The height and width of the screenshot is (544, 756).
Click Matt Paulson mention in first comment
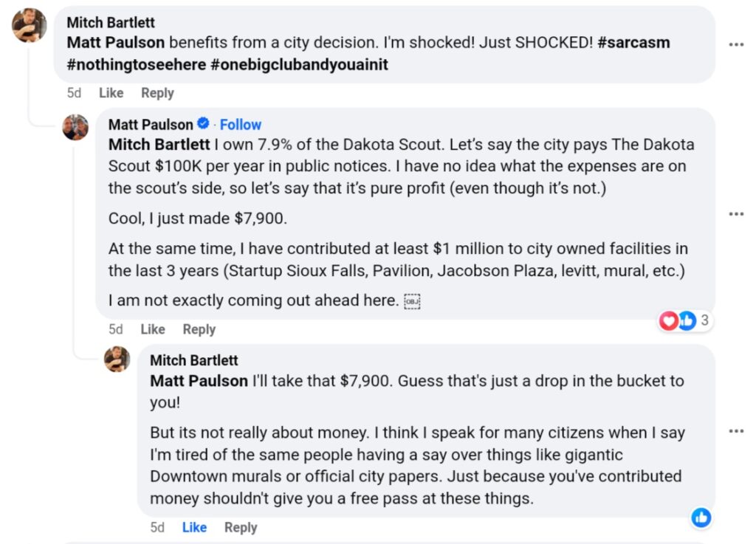pyautogui.click(x=116, y=42)
